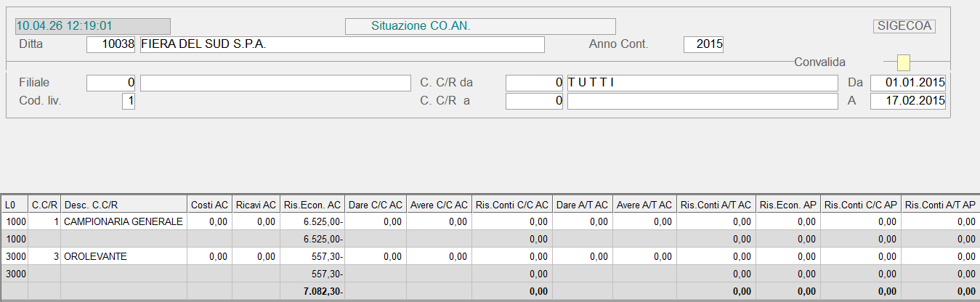Toggle the yellow Convalida checkbox

click(x=904, y=62)
